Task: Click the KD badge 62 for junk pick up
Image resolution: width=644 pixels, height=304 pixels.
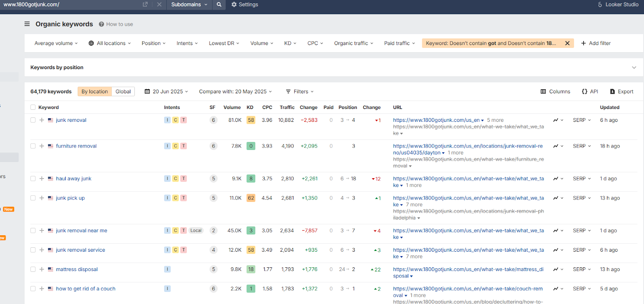Action: click(251, 198)
